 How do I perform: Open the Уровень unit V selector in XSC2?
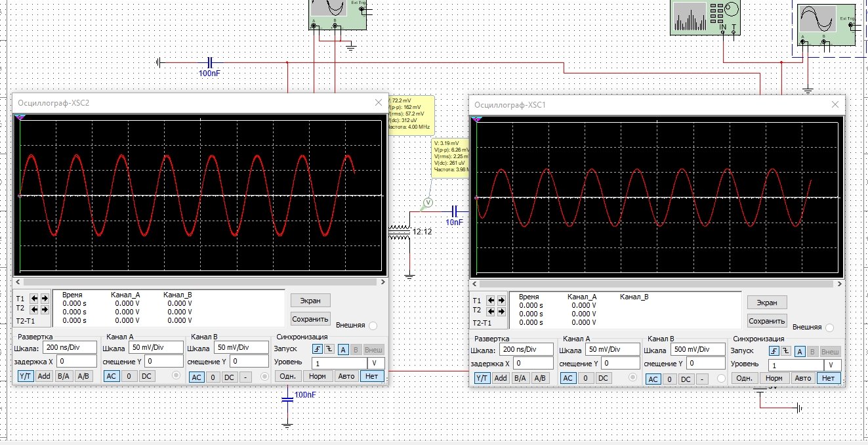tap(375, 363)
